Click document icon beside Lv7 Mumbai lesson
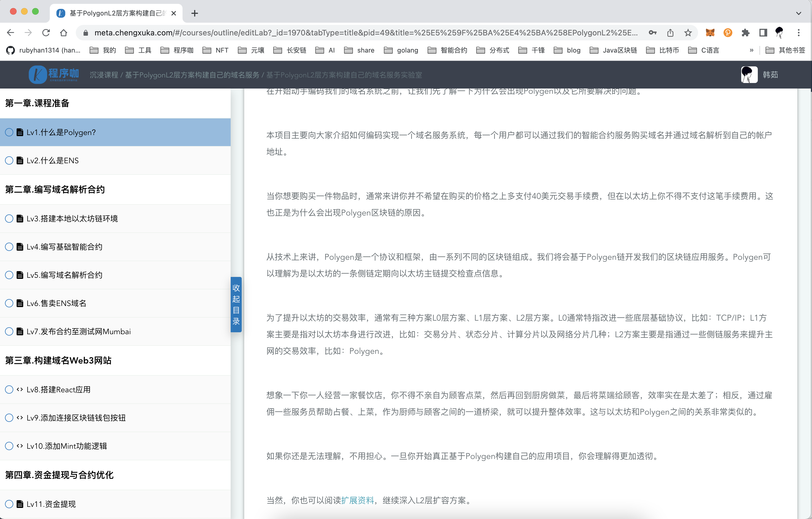 click(20, 331)
